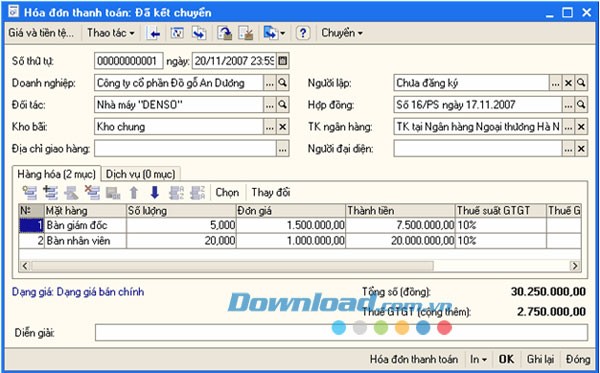This screenshot has height=373, width=600.
Task: Click ellipsis button for Kho bãi field
Action: point(270,127)
